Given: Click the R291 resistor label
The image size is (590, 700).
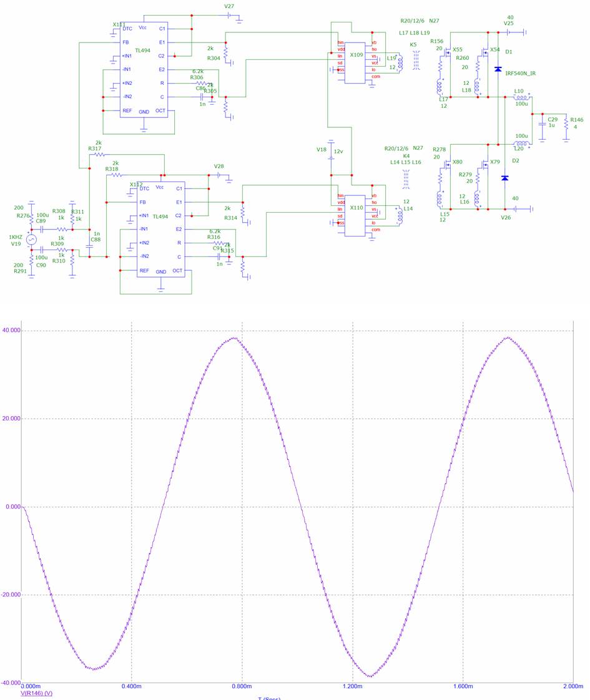Looking at the screenshot, I should [x=20, y=271].
